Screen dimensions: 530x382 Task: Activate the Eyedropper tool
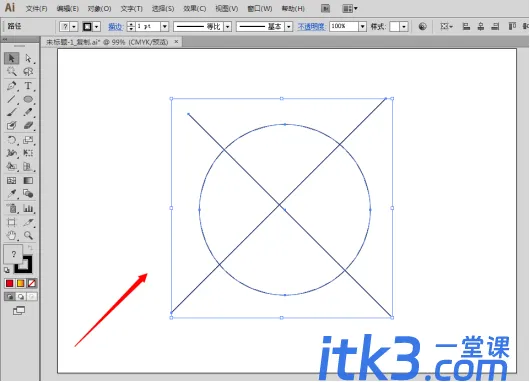pos(11,194)
